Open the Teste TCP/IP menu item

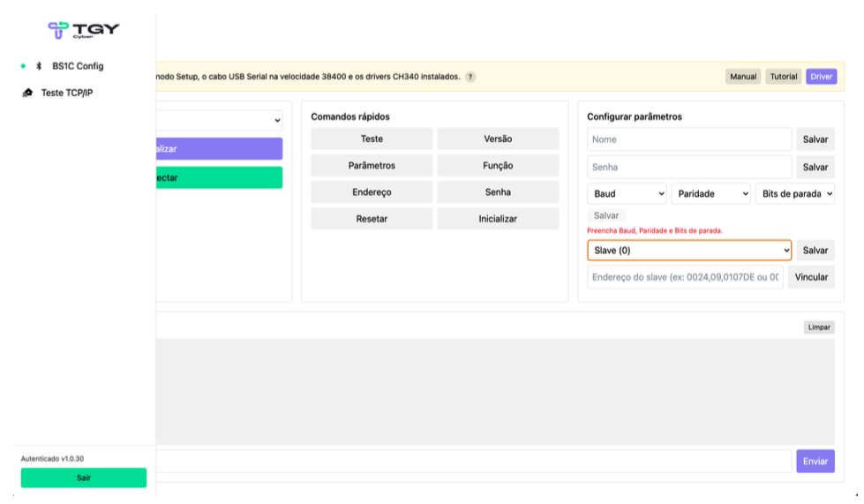[x=67, y=93]
